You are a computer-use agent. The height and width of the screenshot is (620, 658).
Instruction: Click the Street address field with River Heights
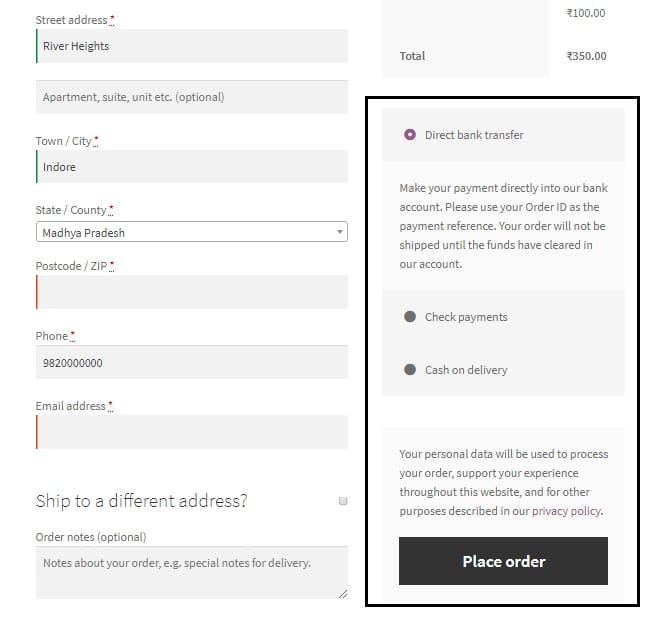point(192,46)
